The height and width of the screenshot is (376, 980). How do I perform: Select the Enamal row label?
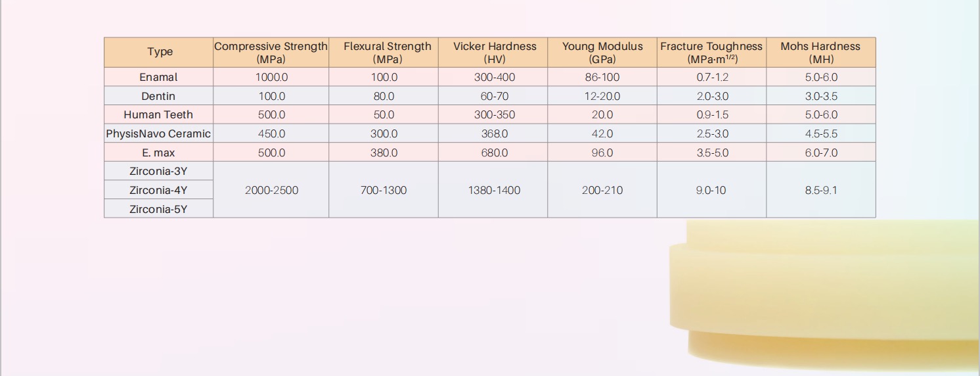pyautogui.click(x=159, y=77)
